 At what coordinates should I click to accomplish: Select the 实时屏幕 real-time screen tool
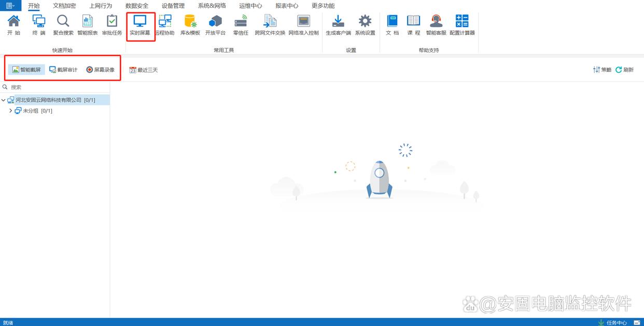coord(140,25)
